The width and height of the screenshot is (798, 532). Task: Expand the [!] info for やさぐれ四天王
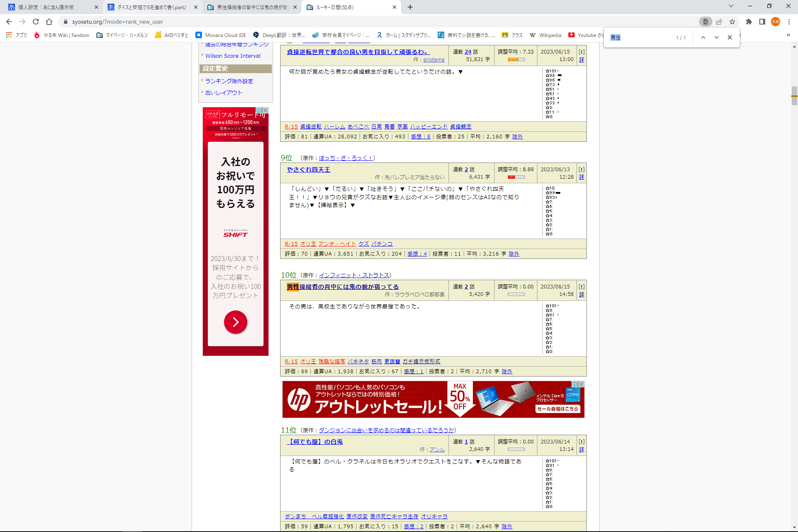pos(581,170)
